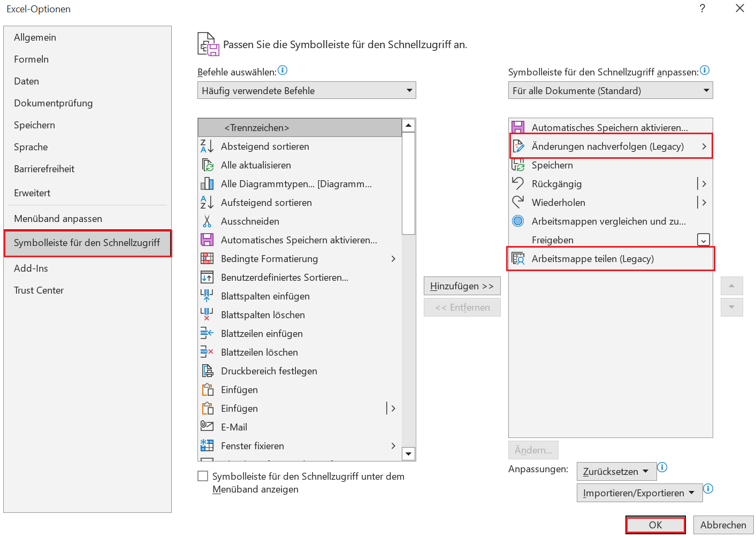The width and height of the screenshot is (756, 538).
Task: Click the Hinzufügen >> button
Action: click(x=462, y=286)
